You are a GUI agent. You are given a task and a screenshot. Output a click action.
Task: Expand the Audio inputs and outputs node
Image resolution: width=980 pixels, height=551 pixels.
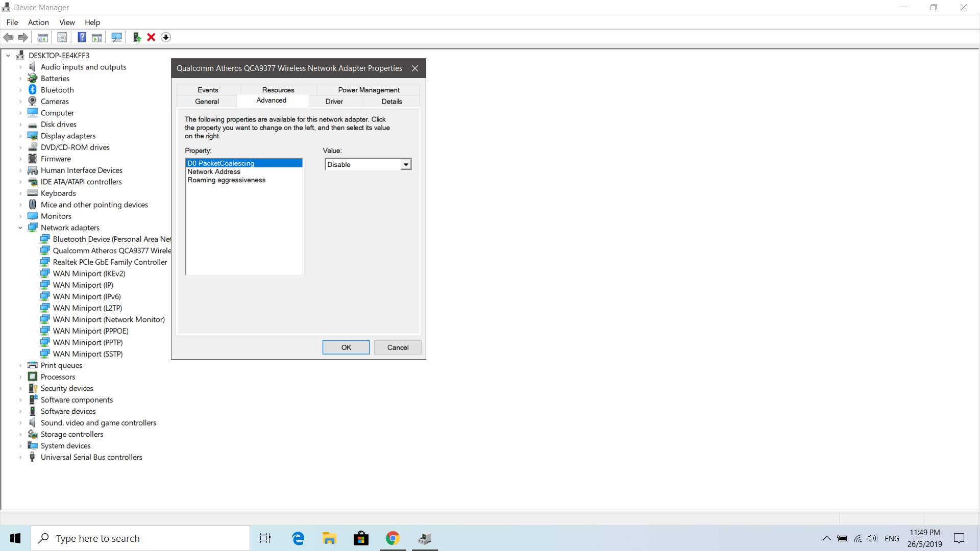click(20, 67)
